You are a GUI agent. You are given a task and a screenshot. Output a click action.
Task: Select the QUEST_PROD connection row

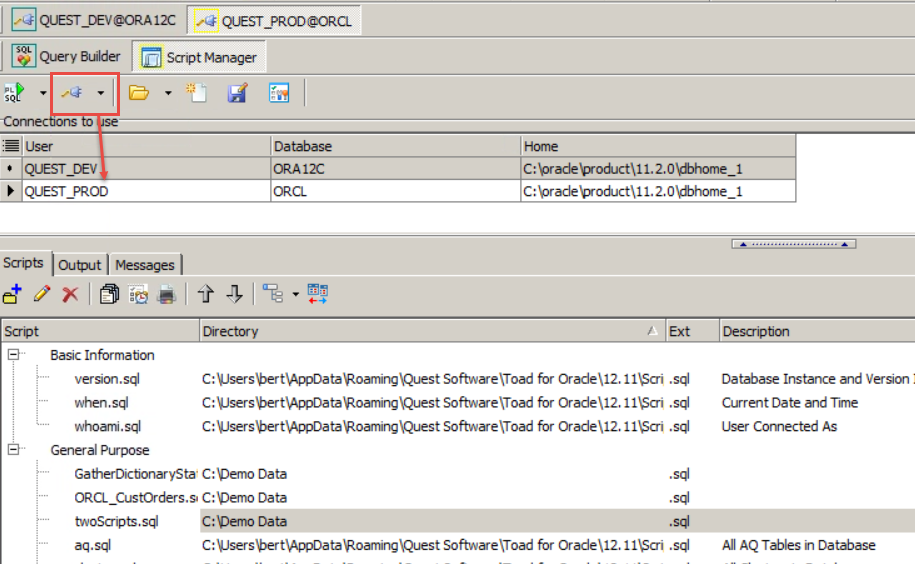click(398, 191)
